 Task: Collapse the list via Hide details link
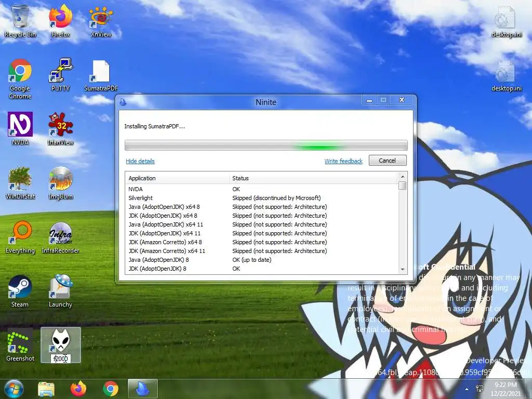(x=140, y=161)
